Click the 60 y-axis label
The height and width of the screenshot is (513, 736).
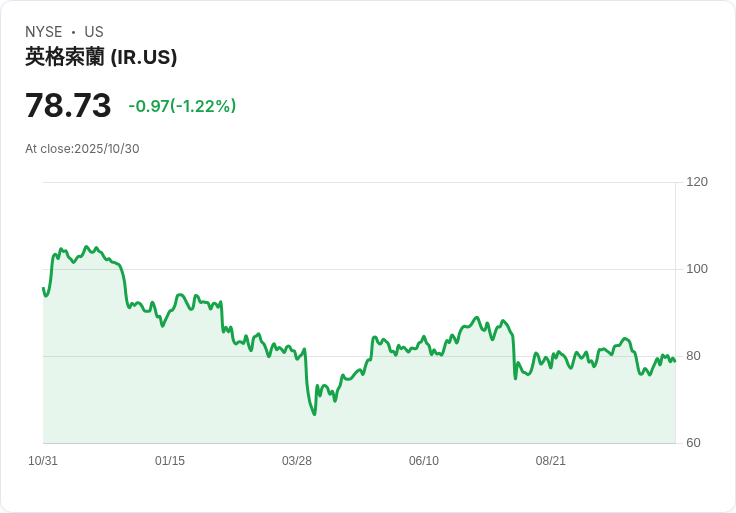click(692, 443)
